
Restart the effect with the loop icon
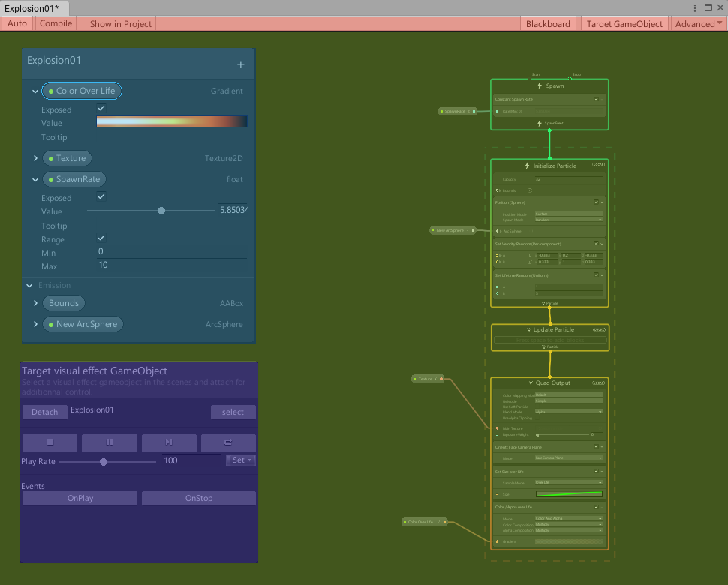[228, 442]
